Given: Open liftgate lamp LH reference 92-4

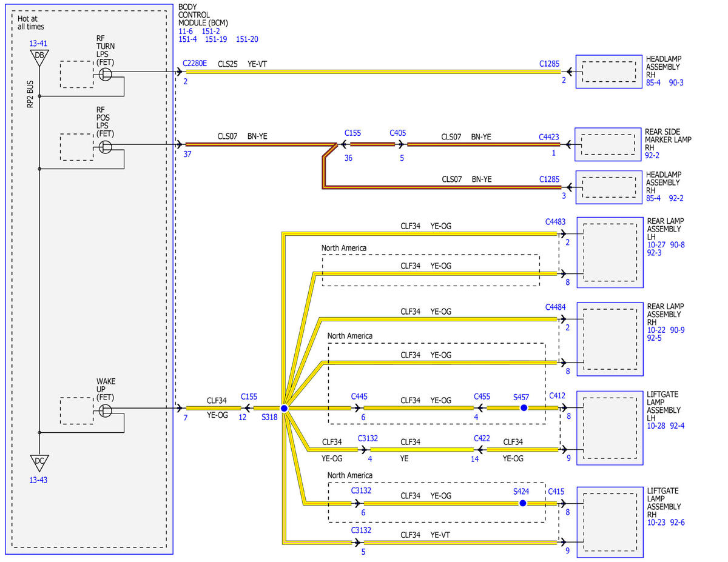Looking at the screenshot, I should point(677,426).
